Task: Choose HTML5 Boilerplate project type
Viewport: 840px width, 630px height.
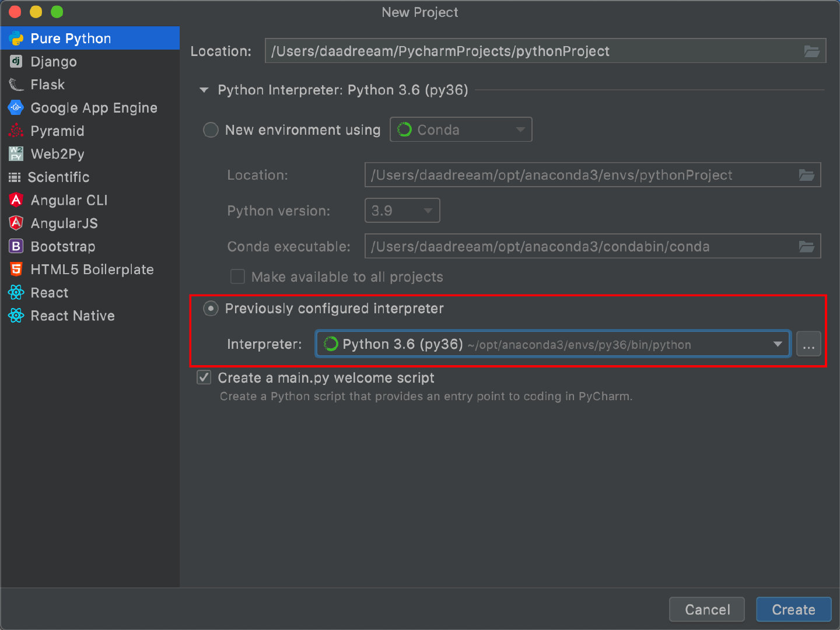Action: [x=90, y=269]
